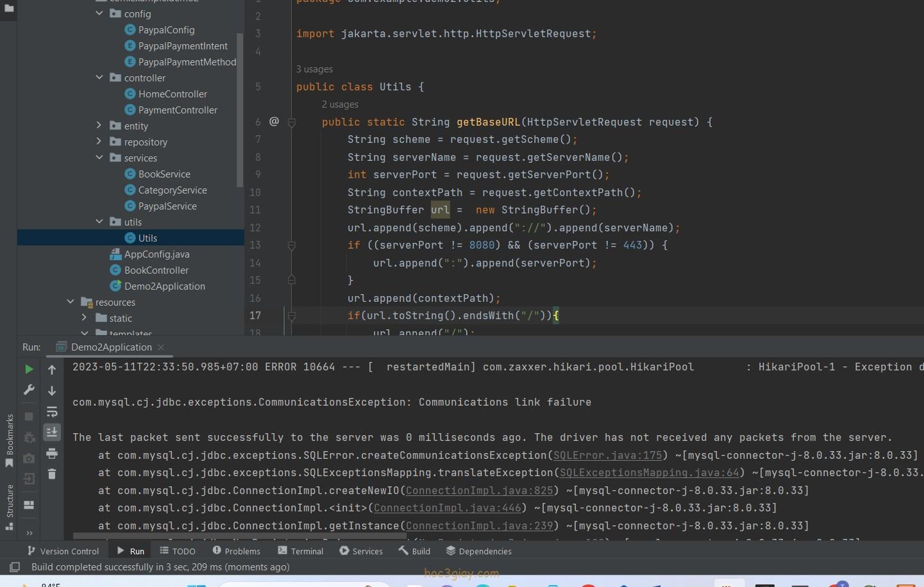Jump up the stack trace arrow

[x=52, y=369]
